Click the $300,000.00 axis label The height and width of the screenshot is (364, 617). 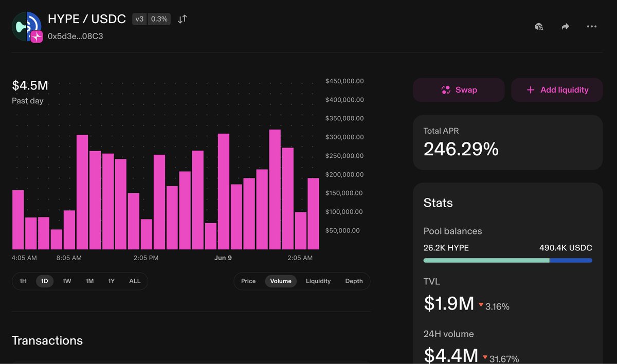point(344,137)
